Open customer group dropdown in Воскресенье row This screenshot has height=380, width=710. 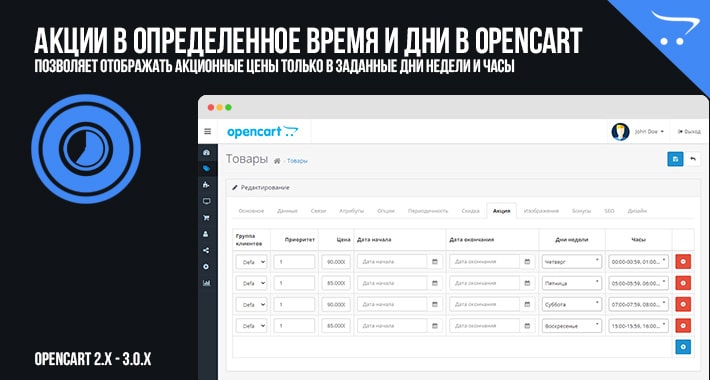pos(251,326)
